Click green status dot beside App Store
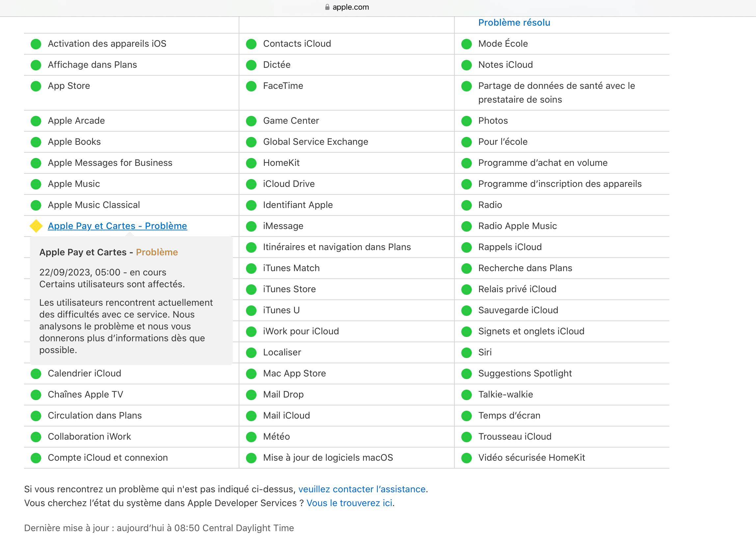Viewport: 756px width, 541px height. (x=36, y=86)
